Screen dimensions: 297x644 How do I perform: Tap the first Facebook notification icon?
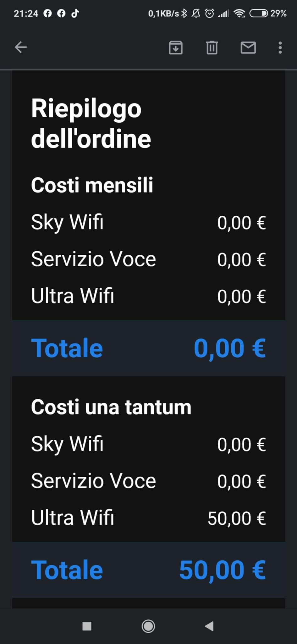pos(47,13)
